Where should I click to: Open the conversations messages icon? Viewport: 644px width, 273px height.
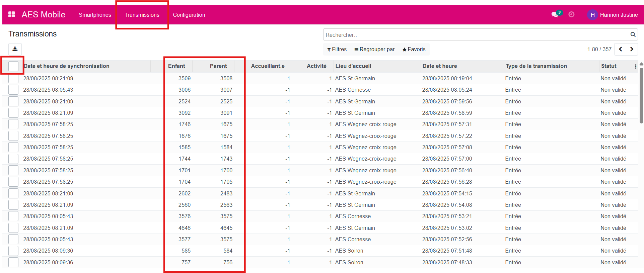[555, 14]
